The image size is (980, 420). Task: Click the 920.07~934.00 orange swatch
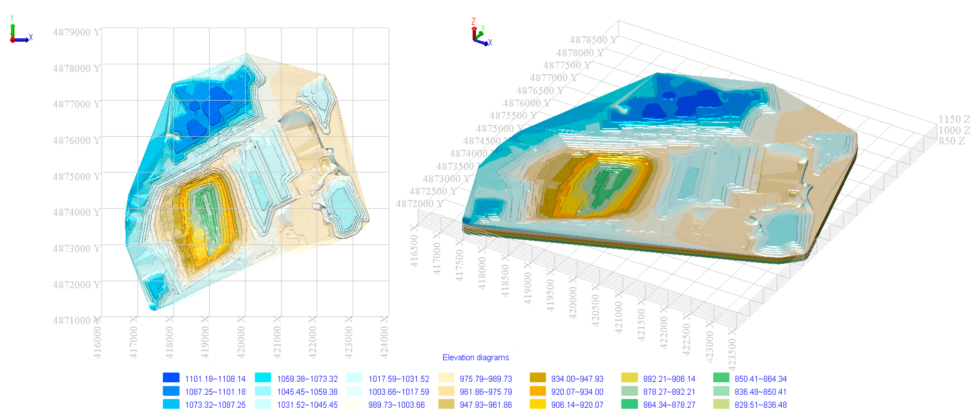click(538, 391)
